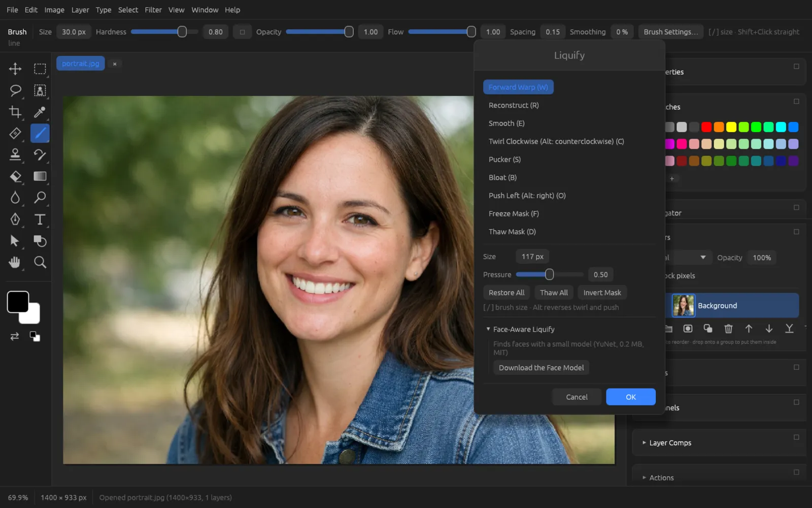Choose Forward Warp (W) liquify mode

pyautogui.click(x=518, y=87)
